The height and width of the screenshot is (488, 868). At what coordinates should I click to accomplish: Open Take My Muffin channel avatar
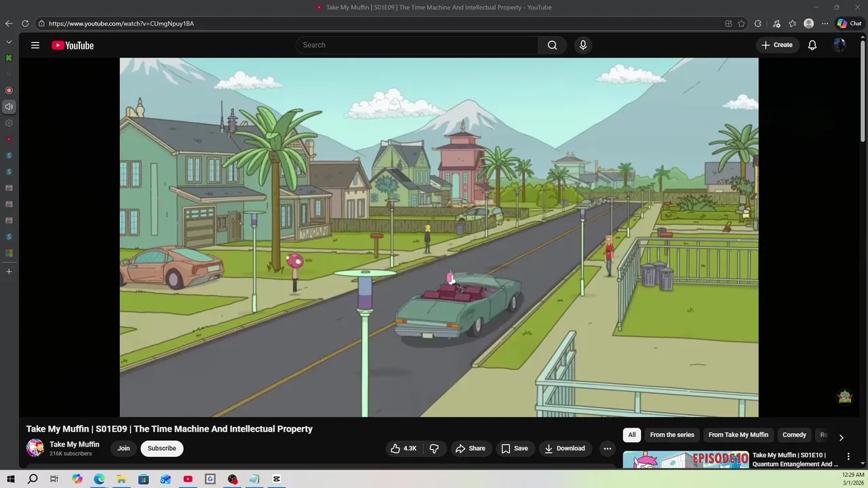tap(35, 448)
